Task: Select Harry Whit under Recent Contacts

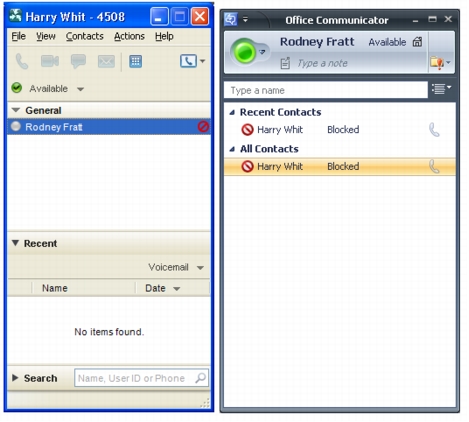Action: coord(340,130)
